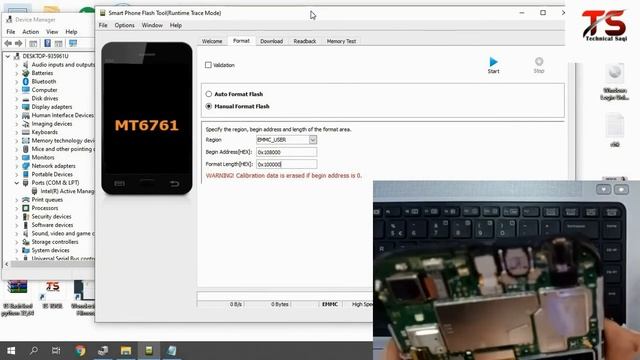Viewport: 640px width, 360px height.
Task: Click Bluetooth icon in Device Manager tree
Action: click(26, 82)
